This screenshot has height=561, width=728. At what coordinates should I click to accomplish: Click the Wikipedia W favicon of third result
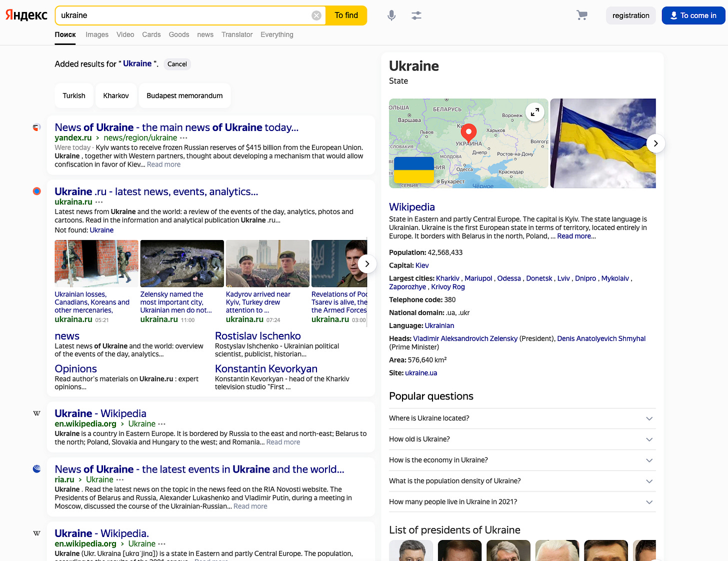[36, 413]
